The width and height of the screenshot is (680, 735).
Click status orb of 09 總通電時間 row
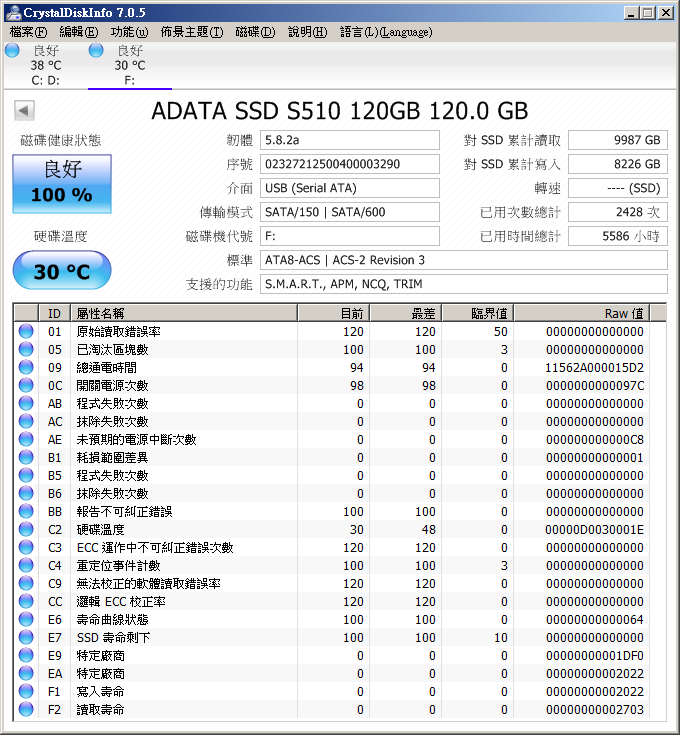pyautogui.click(x=26, y=368)
